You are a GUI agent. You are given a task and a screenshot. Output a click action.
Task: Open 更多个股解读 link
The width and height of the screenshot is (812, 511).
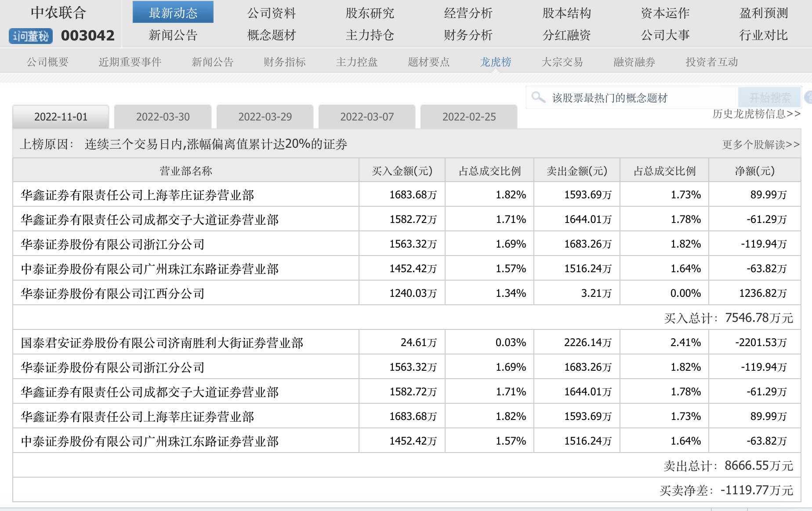tap(760, 144)
